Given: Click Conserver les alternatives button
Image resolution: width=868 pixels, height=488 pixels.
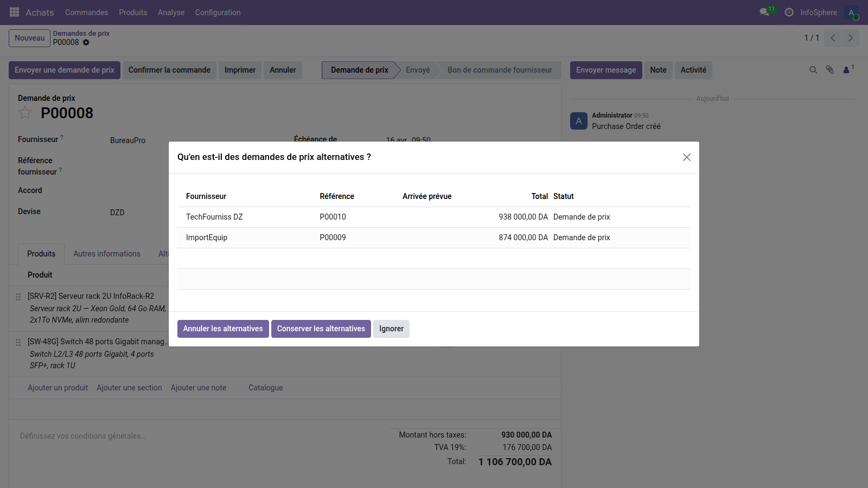Looking at the screenshot, I should (x=321, y=329).
